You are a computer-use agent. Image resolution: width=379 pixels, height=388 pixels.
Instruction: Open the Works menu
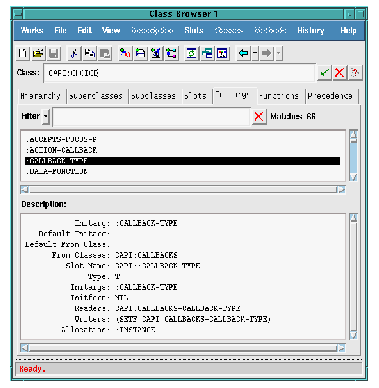click(32, 30)
